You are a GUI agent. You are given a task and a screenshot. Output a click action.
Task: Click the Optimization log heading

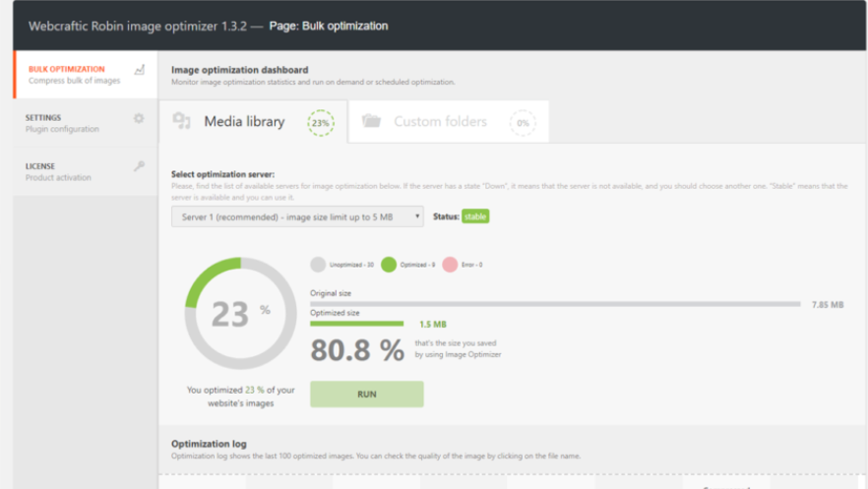click(x=209, y=444)
